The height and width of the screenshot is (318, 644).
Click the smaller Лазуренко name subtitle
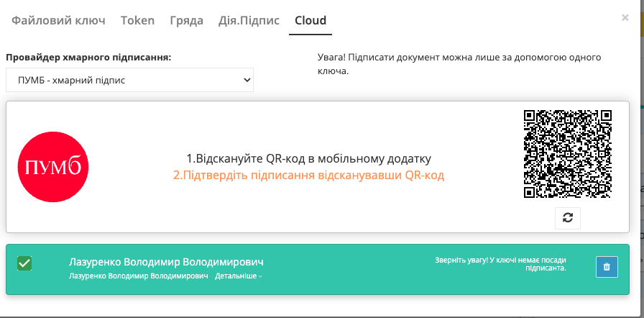139,276
